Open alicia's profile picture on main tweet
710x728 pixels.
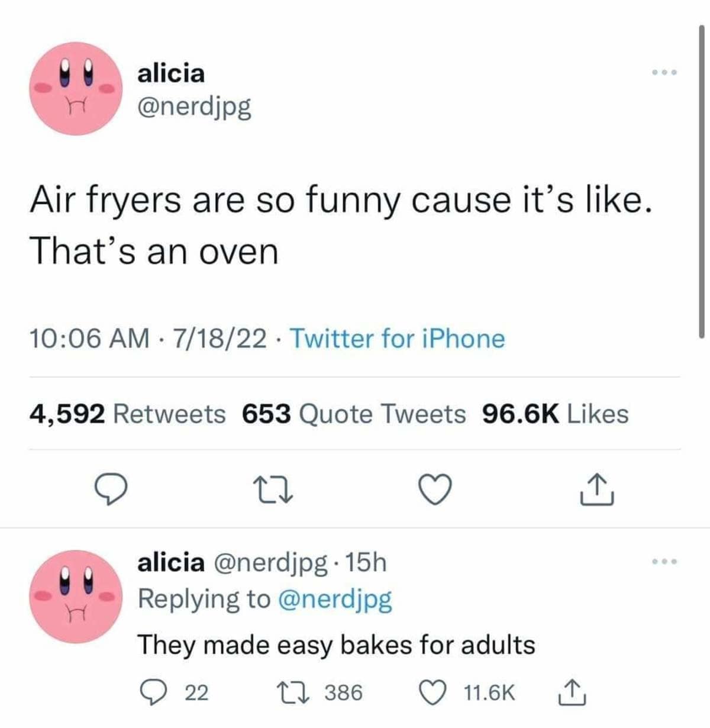(76, 88)
